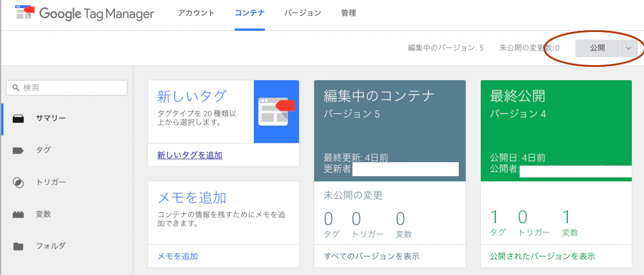The image size is (644, 275).
Task: Open the バージョン tab
Action: click(303, 13)
